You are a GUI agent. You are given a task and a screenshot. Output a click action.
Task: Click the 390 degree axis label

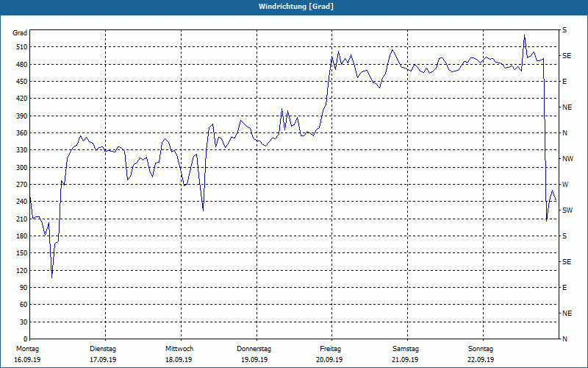click(21, 116)
